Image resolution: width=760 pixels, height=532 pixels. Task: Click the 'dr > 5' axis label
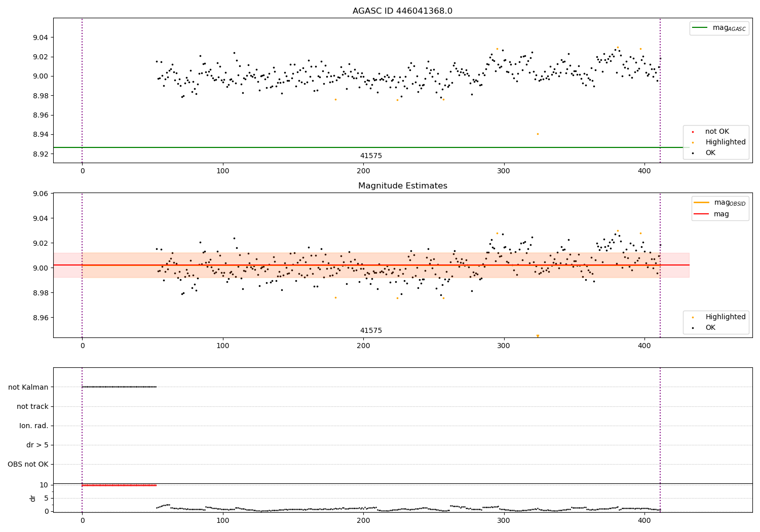pyautogui.click(x=37, y=445)
